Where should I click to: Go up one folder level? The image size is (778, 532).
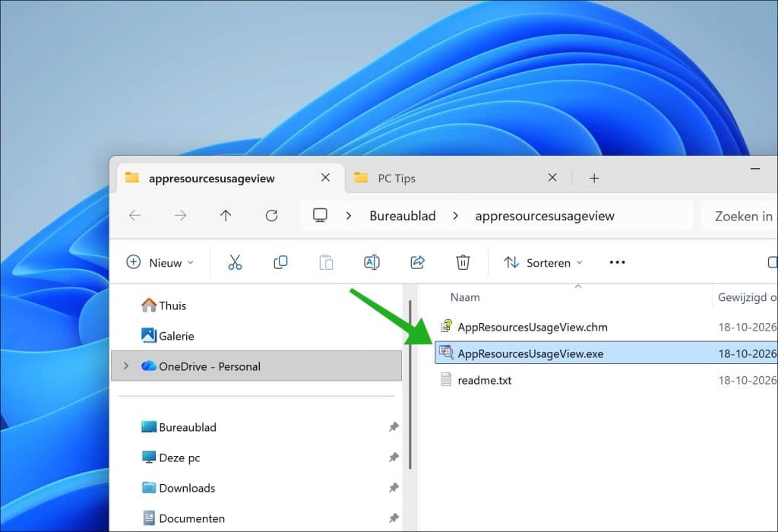point(226,215)
